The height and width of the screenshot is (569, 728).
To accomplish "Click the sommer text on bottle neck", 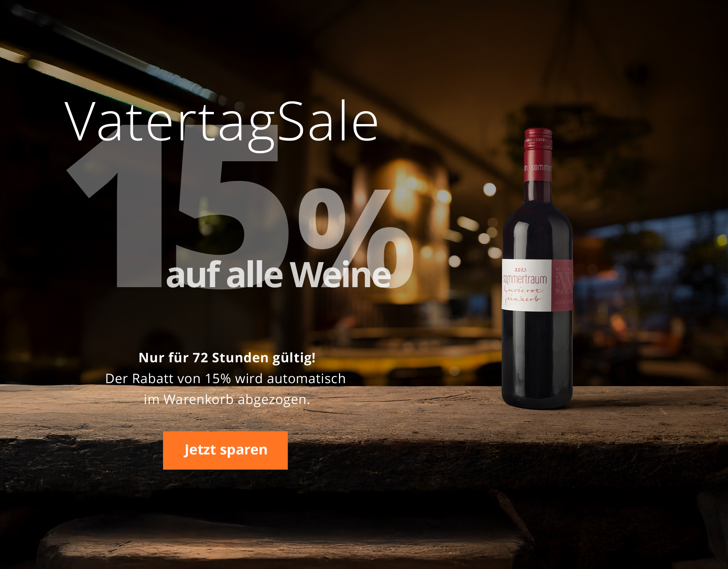I will click(x=541, y=167).
